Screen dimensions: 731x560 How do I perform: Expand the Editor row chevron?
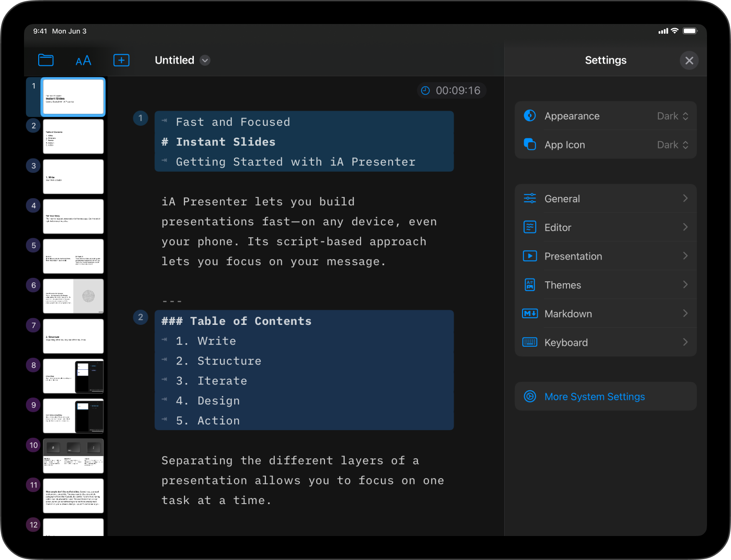[685, 227]
